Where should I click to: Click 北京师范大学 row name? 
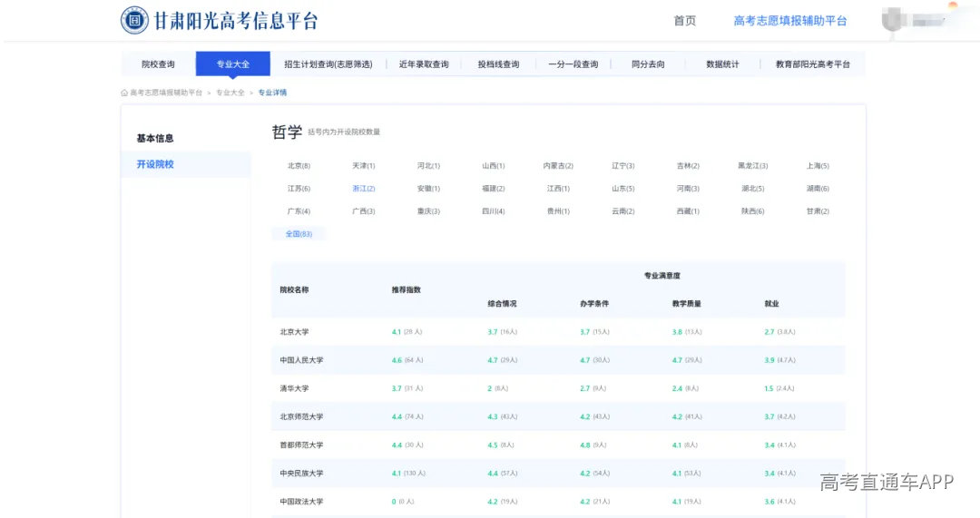click(301, 416)
